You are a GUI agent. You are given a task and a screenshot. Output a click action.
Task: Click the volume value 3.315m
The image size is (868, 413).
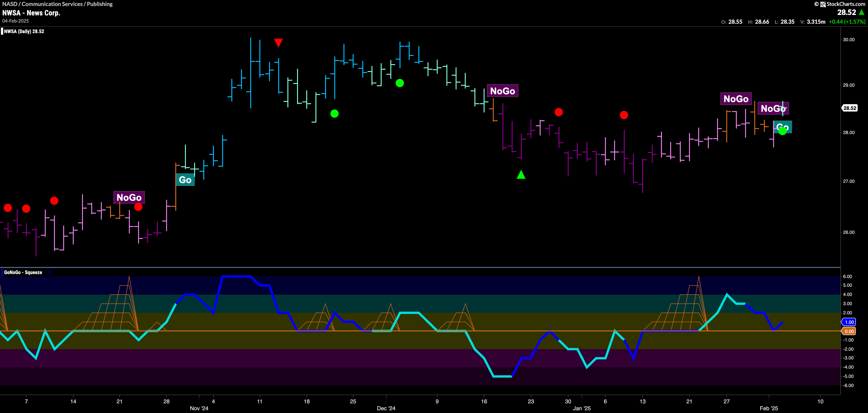point(816,22)
